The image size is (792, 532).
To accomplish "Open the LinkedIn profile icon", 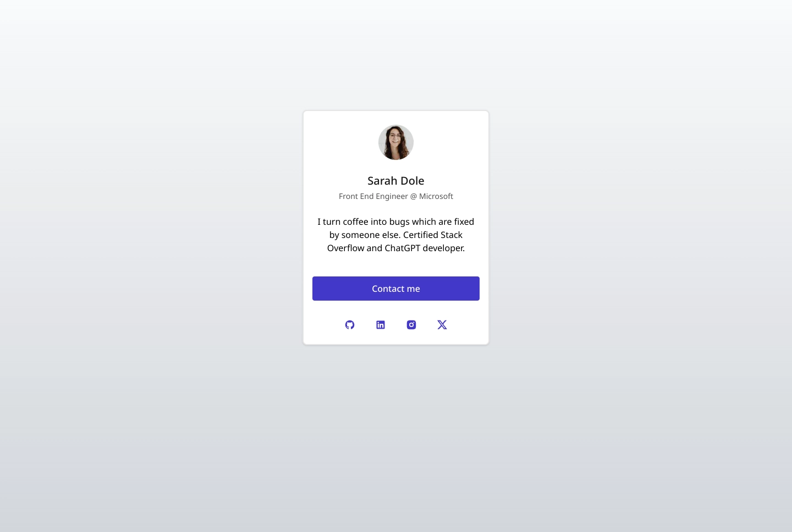I will [381, 325].
